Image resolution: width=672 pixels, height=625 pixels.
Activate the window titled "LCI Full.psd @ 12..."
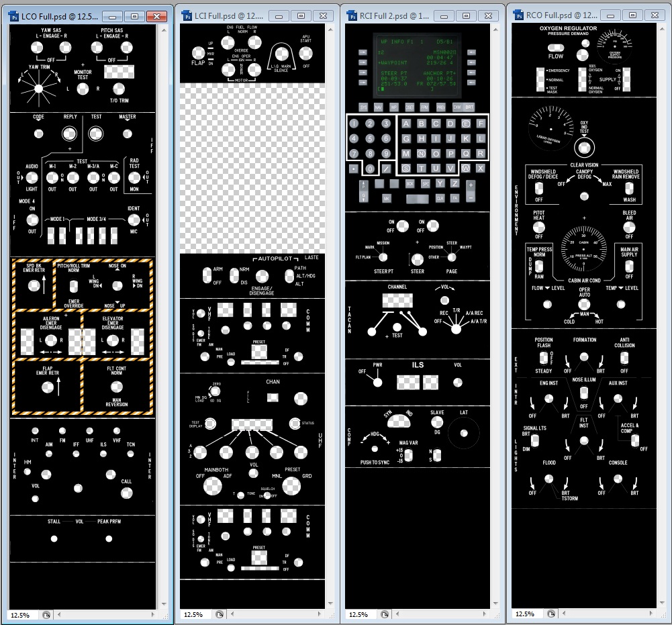pos(229,16)
